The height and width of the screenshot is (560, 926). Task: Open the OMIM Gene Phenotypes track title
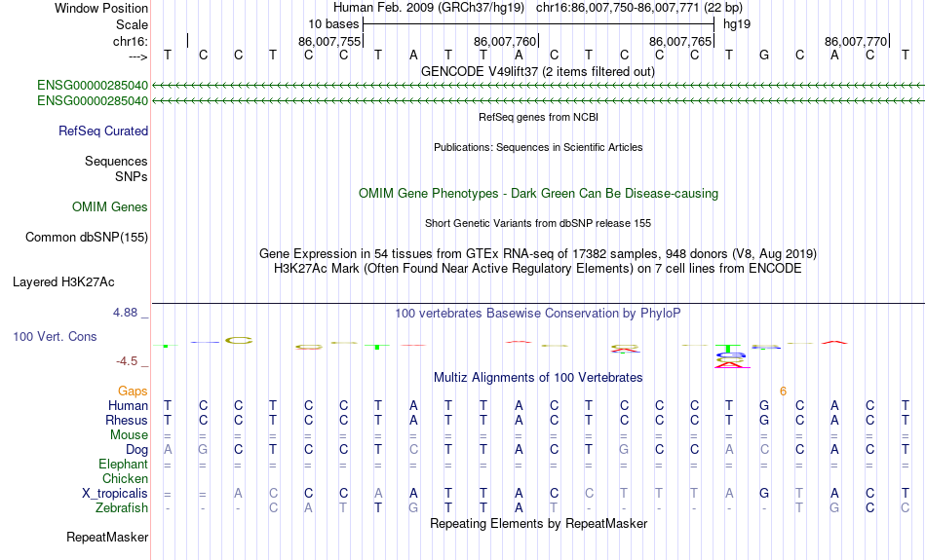pyautogui.click(x=538, y=194)
